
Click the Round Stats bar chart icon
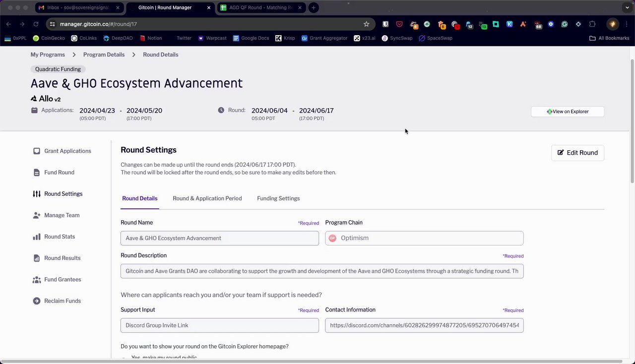(37, 237)
